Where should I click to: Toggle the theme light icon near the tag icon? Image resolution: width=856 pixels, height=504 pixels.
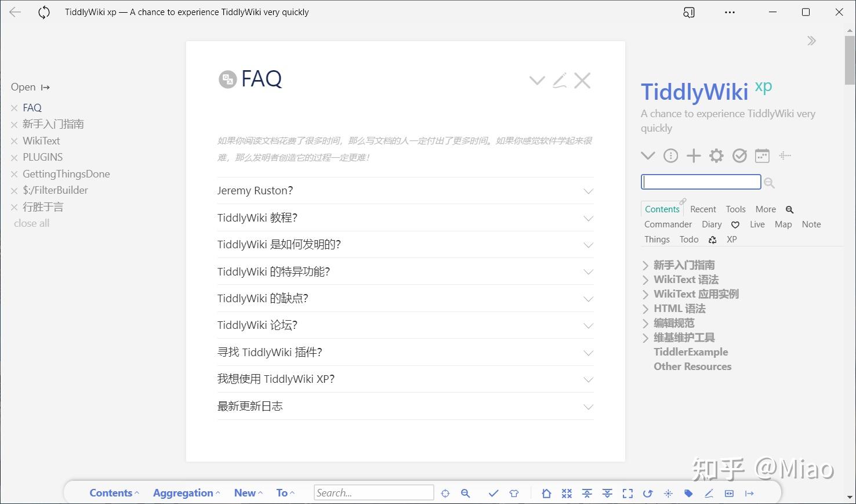668,493
